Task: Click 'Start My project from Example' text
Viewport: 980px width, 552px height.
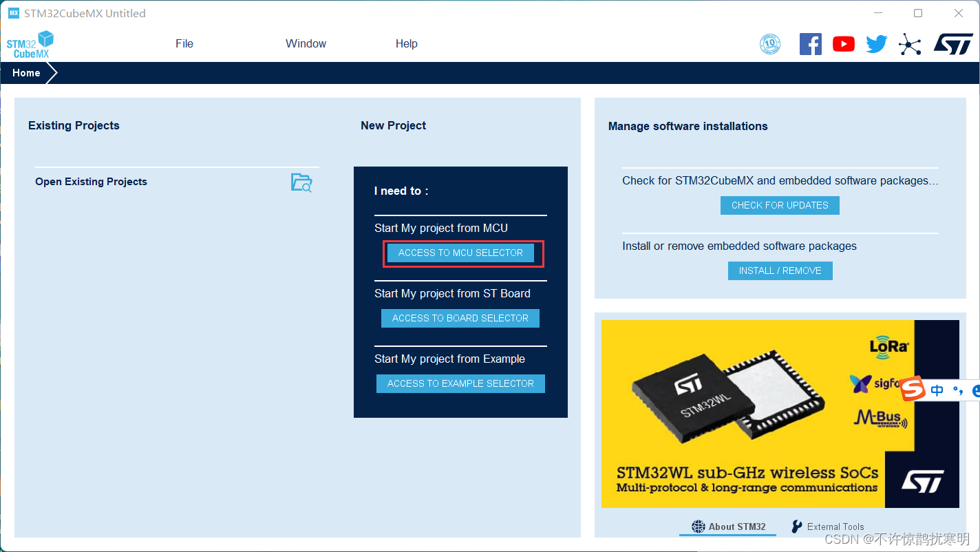Action: [449, 359]
